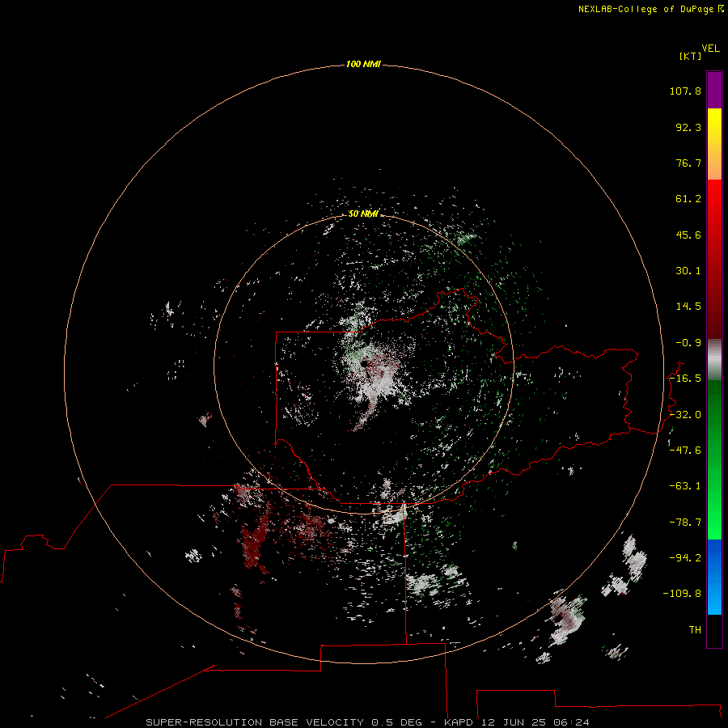Click the -16.5 velocity scale value
The image size is (728, 728).
click(685, 379)
